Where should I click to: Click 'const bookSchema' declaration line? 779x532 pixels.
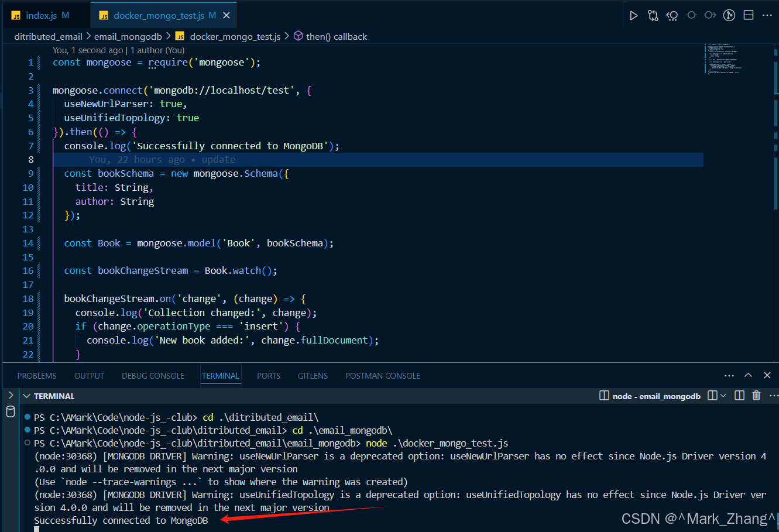pos(176,173)
